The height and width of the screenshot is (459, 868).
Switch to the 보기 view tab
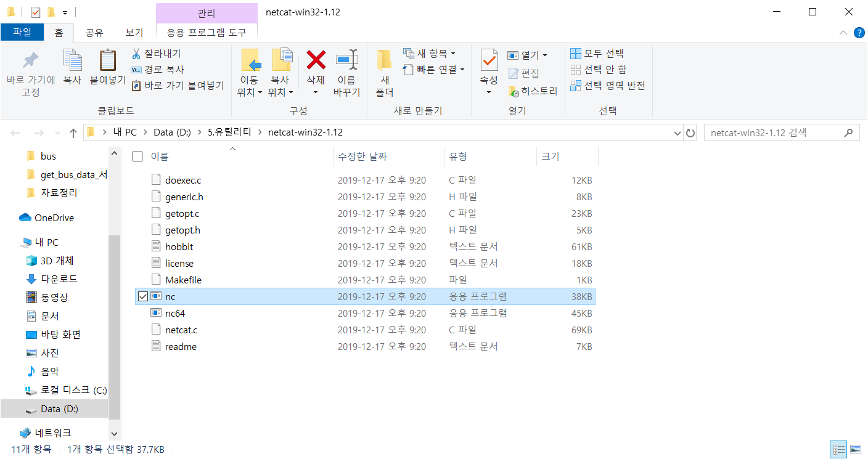click(134, 33)
